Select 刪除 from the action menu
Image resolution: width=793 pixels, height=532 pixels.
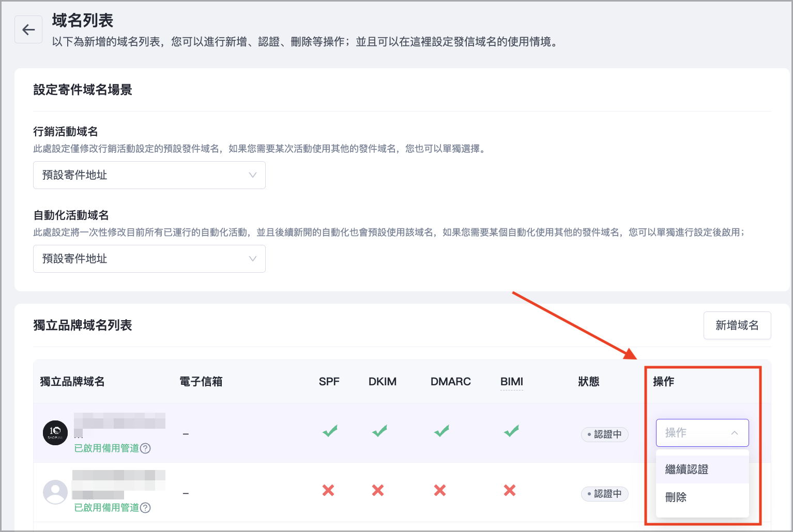[676, 497]
